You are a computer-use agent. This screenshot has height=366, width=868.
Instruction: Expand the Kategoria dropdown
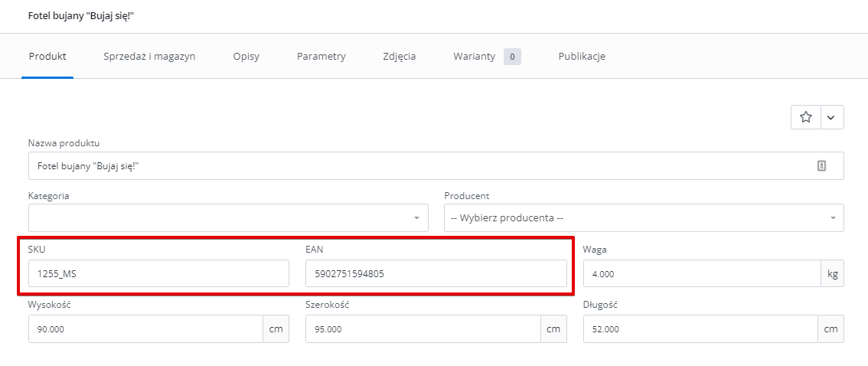228,217
